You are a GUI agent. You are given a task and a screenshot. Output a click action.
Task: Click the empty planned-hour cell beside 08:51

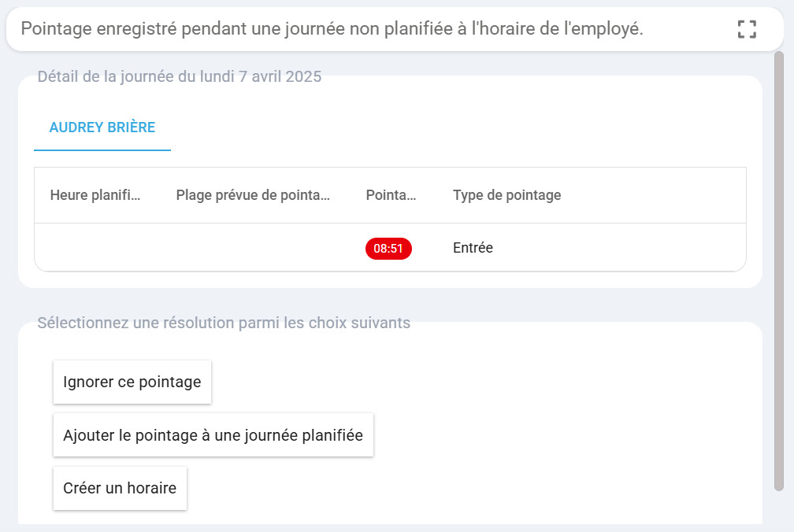point(97,248)
